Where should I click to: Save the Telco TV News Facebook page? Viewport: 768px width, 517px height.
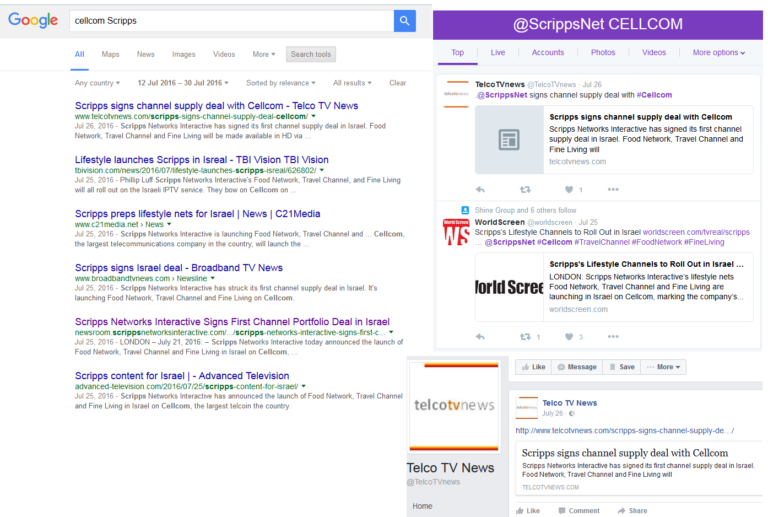[622, 367]
